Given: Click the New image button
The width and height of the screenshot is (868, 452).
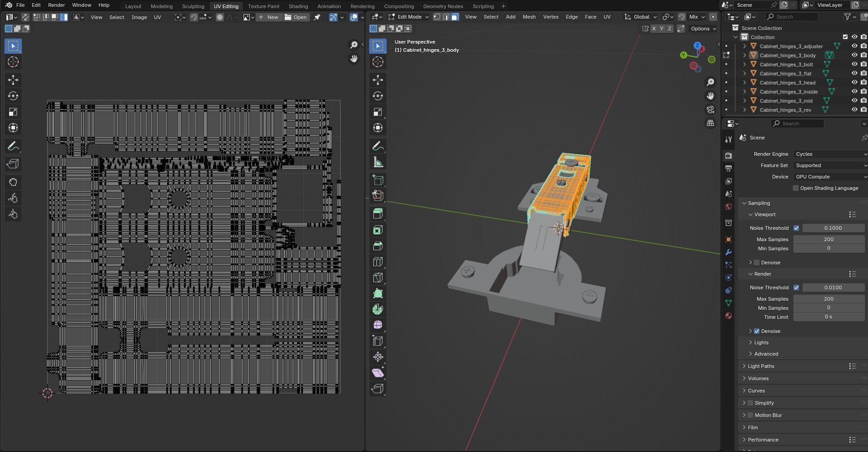Looking at the screenshot, I should [x=268, y=17].
